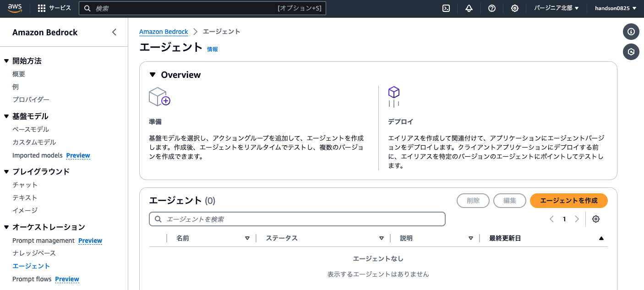Viewport: 644px width, 290px height.
Task: Open the info panel circle icon
Action: (x=631, y=32)
